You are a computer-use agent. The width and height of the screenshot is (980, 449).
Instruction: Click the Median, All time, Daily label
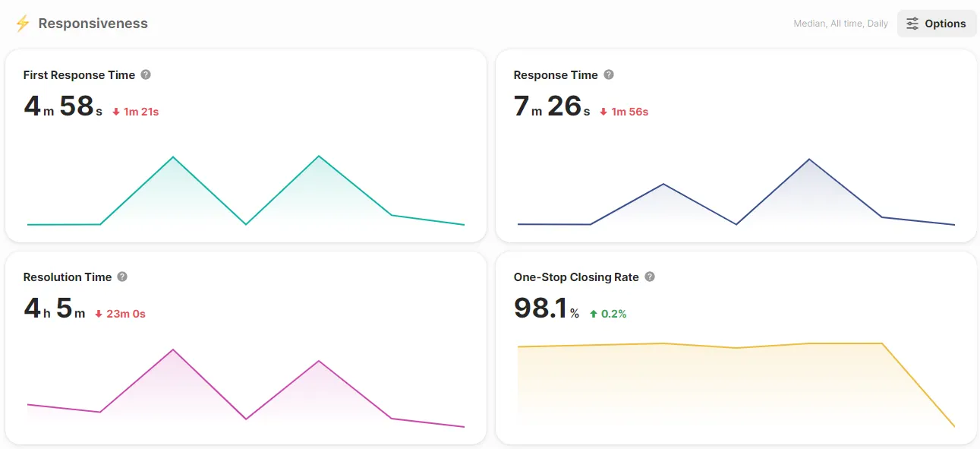pos(840,24)
